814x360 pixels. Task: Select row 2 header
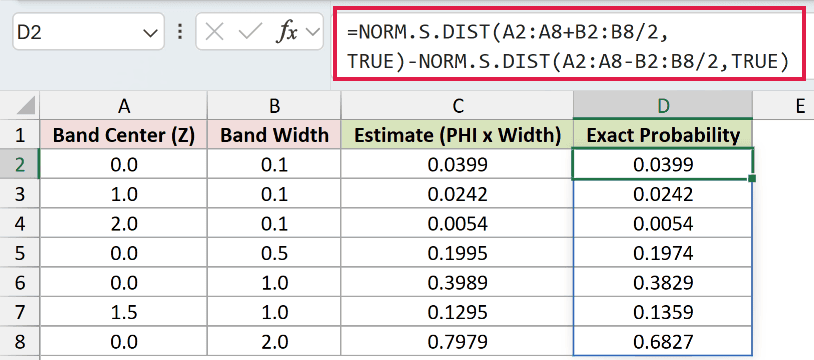[20, 164]
